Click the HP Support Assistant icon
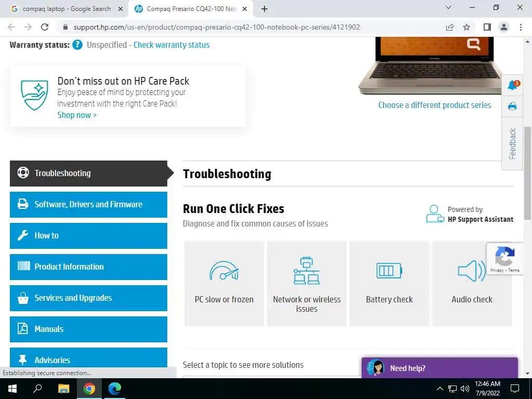The image size is (532, 399). pos(435,214)
